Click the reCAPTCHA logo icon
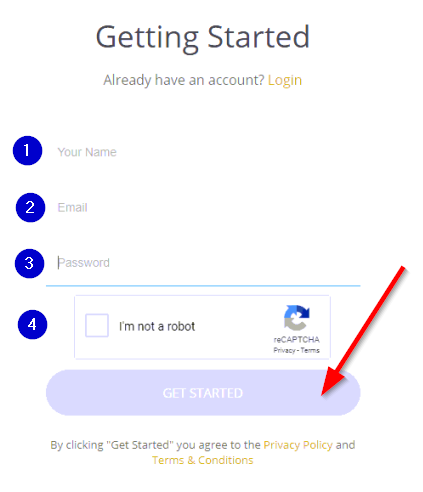The image size is (423, 492). [296, 317]
